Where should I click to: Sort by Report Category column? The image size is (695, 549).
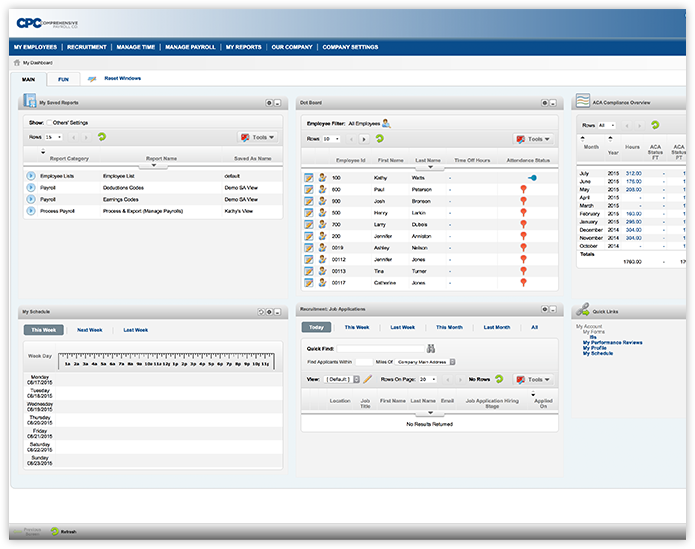point(69,159)
